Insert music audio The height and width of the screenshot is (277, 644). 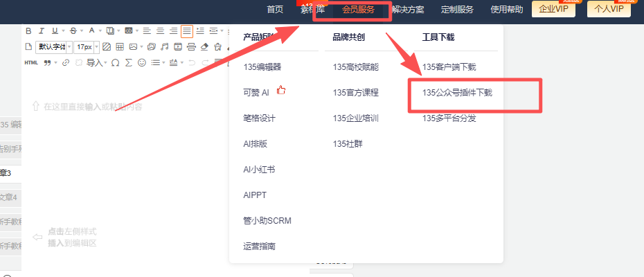pyautogui.click(x=164, y=47)
